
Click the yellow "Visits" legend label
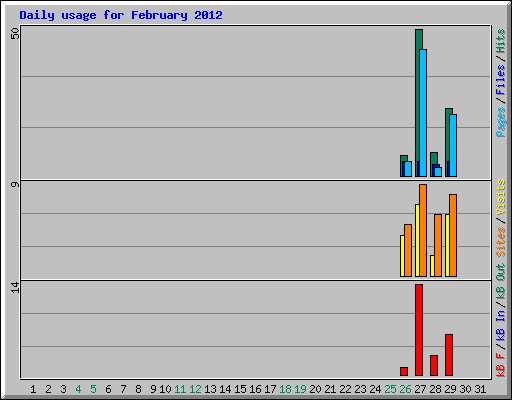[500, 197]
